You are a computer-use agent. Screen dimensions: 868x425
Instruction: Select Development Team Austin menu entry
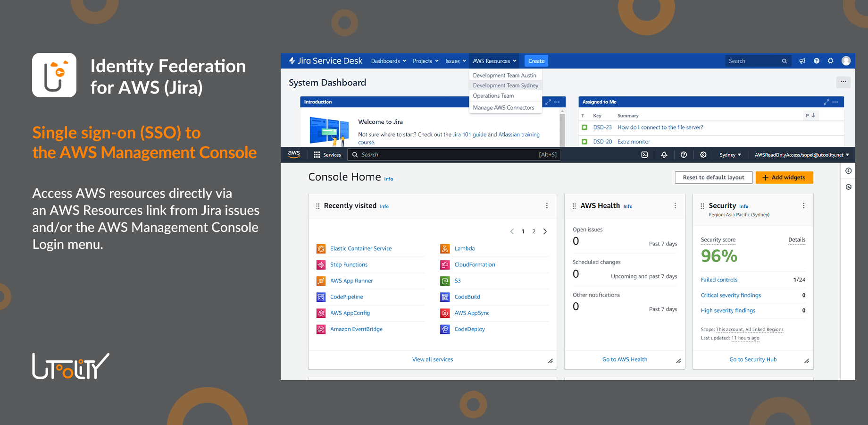tap(505, 76)
